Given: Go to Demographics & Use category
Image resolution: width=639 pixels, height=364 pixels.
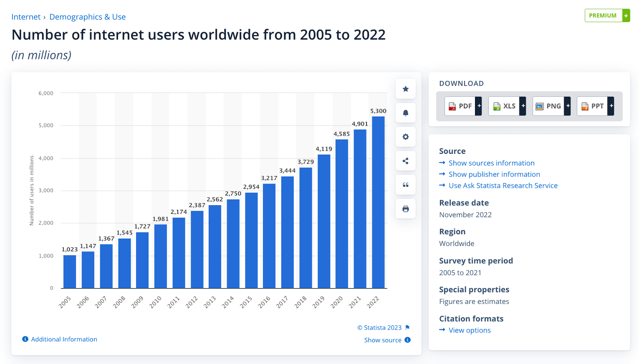Looking at the screenshot, I should (x=87, y=17).
